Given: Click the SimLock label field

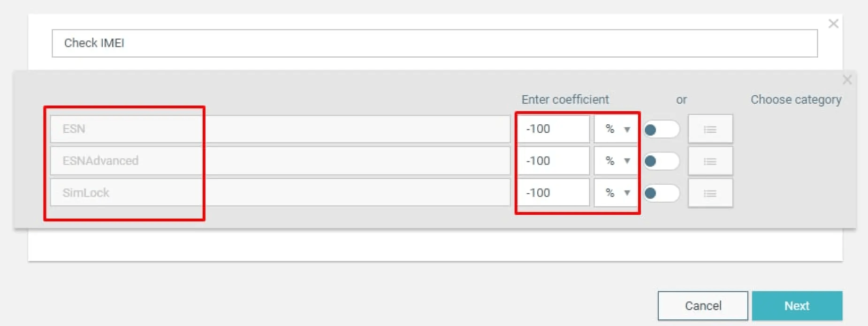Looking at the screenshot, I should pos(280,193).
